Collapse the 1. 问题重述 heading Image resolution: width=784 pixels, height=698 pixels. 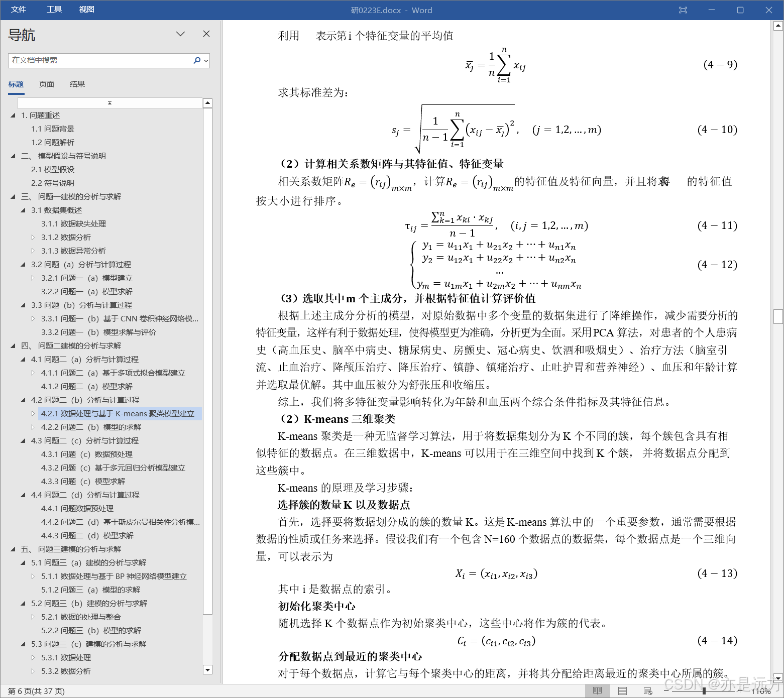coord(13,115)
